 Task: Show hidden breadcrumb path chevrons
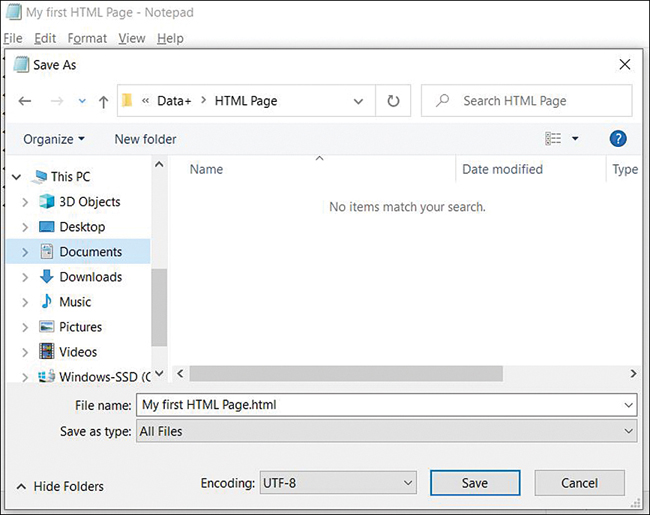click(145, 101)
